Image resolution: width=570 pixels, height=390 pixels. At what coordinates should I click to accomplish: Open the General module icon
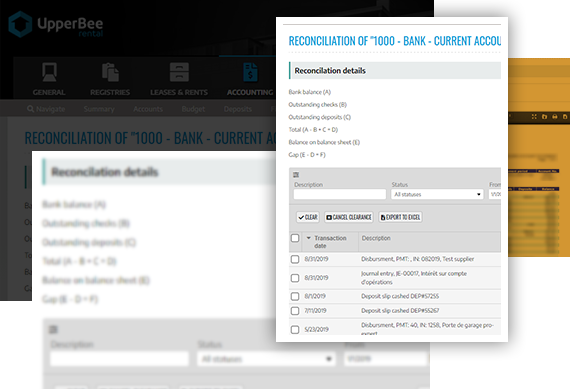49,72
